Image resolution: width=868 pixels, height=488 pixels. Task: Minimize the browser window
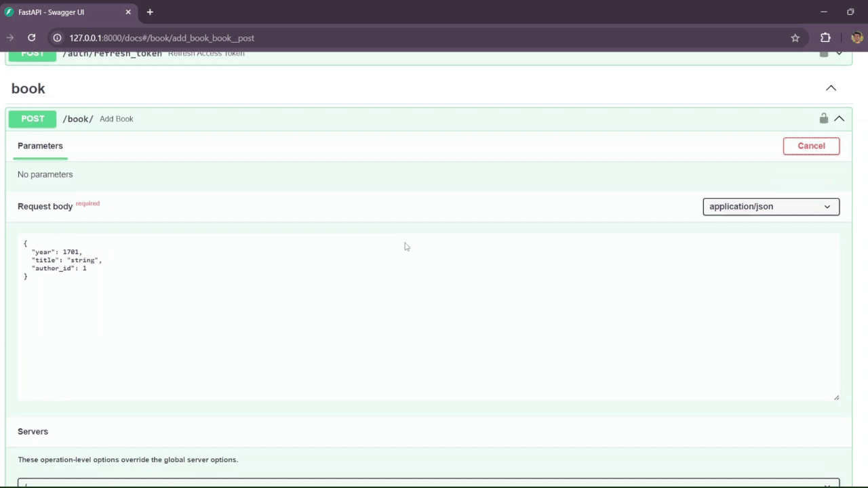[824, 12]
